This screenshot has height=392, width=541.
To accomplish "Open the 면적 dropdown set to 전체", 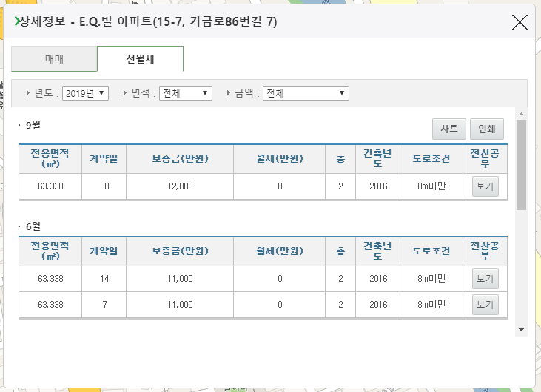I will [x=186, y=93].
